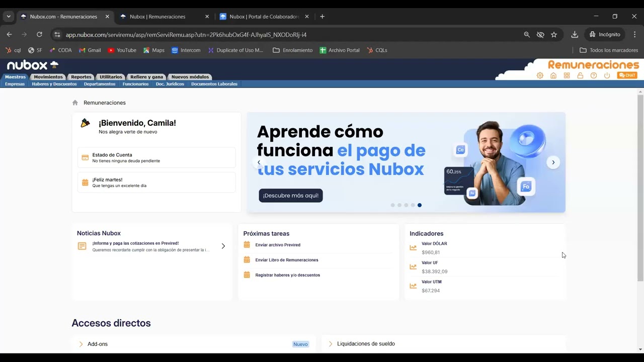Click the Feliz martes calendar icon
The height and width of the screenshot is (362, 644).
coord(85,183)
